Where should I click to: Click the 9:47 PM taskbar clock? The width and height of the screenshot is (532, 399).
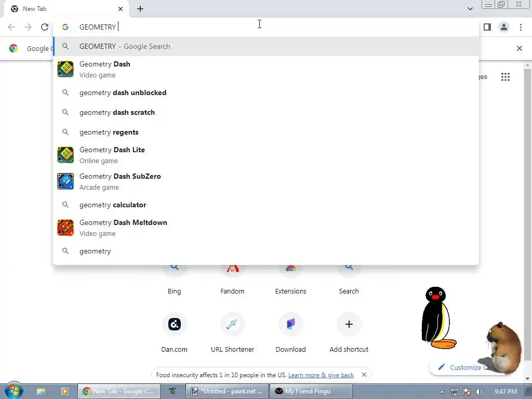pyautogui.click(x=506, y=392)
